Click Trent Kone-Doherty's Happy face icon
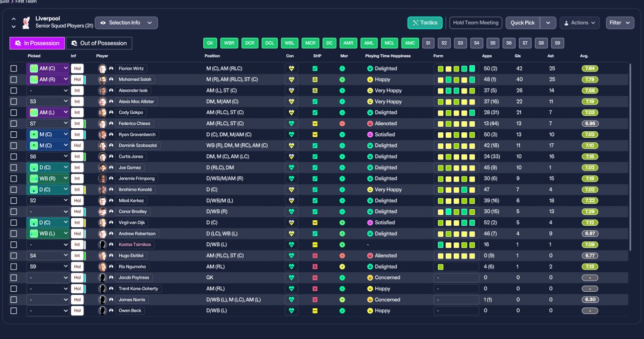Viewport: 644px width, 339px height. point(370,289)
